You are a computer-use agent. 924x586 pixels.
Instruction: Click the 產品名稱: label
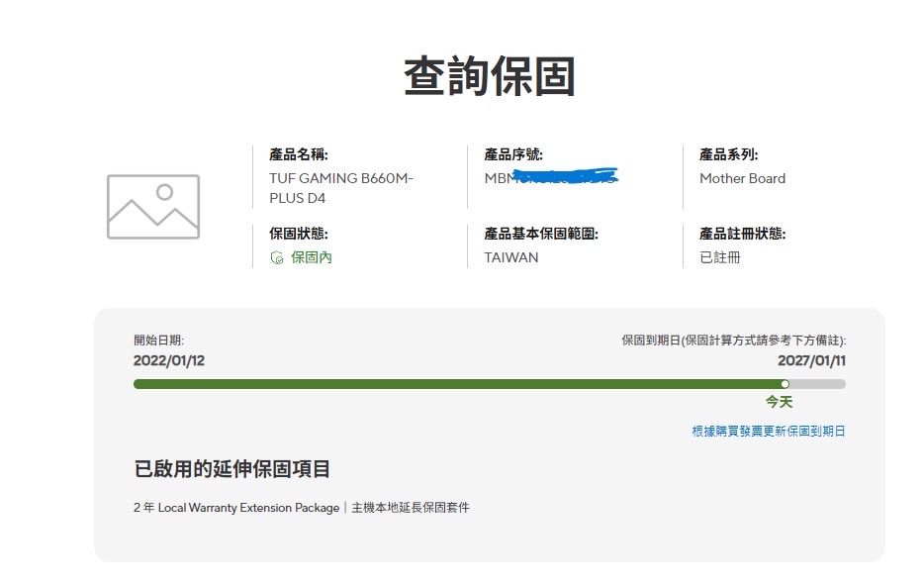click(x=299, y=154)
